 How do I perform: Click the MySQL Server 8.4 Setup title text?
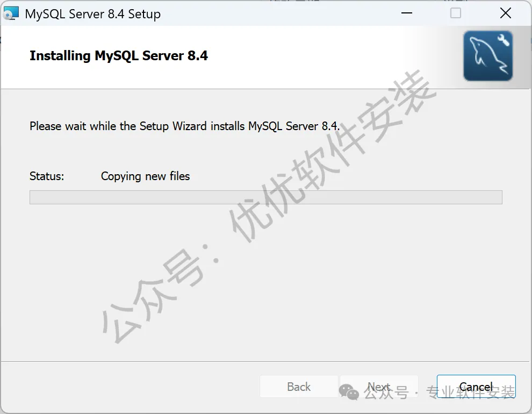[x=92, y=14]
